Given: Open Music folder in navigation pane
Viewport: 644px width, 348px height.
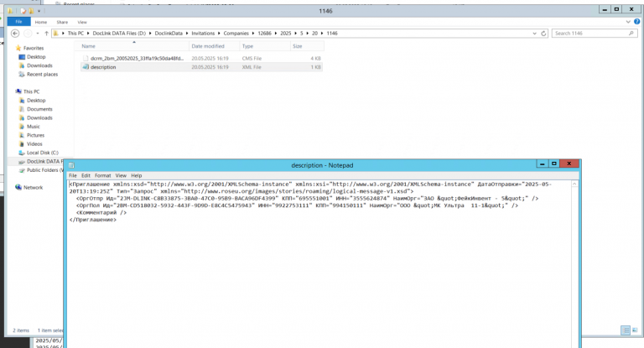Looking at the screenshot, I should tap(34, 127).
